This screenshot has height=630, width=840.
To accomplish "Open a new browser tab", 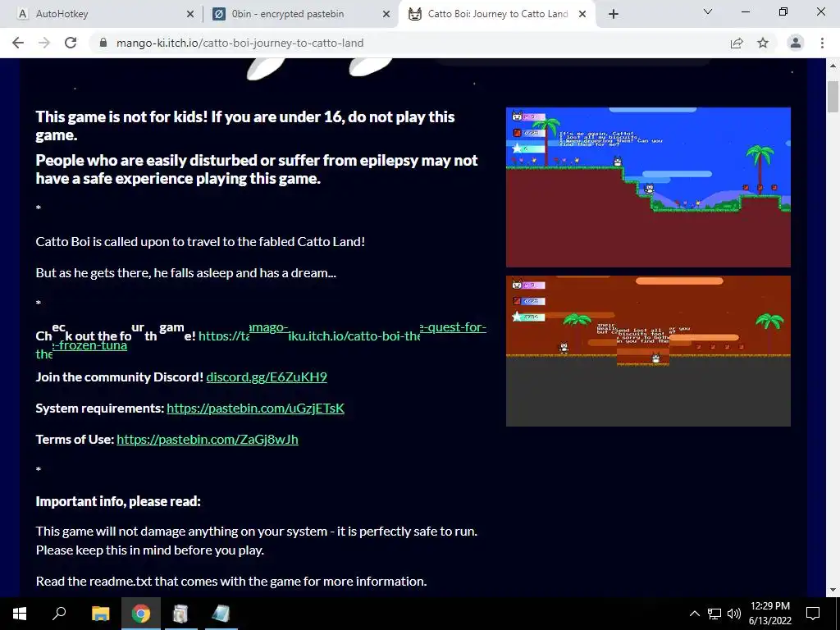I will 614,14.
